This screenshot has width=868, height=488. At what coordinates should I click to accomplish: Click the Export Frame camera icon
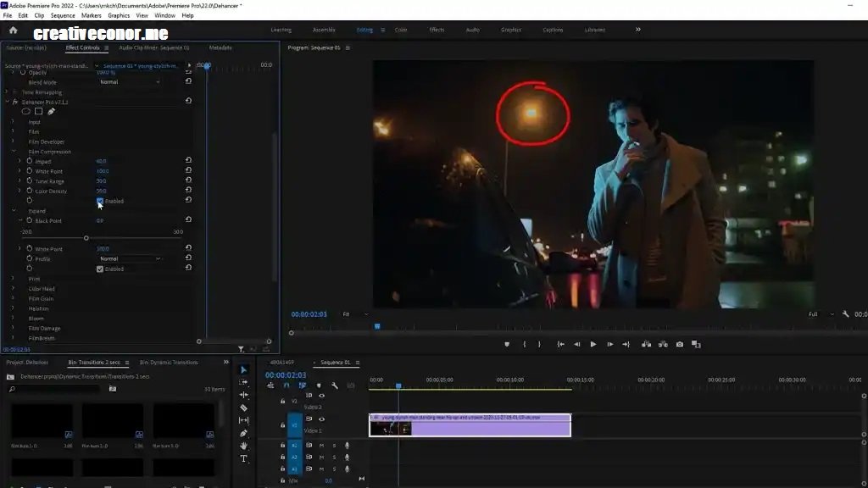pos(680,344)
